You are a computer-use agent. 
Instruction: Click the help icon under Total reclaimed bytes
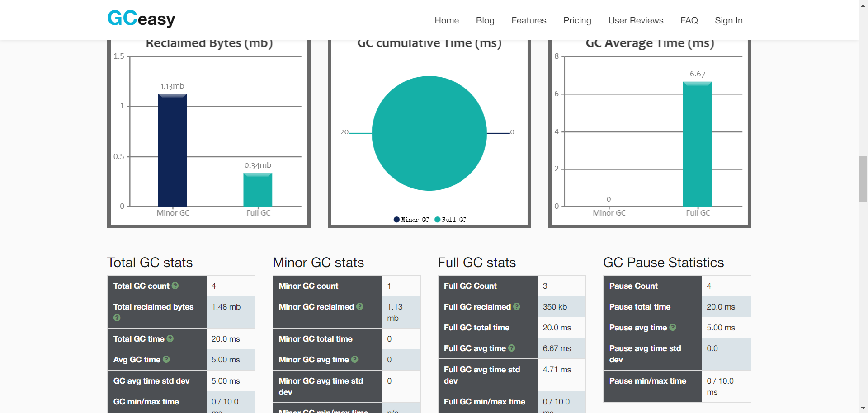pyautogui.click(x=117, y=318)
